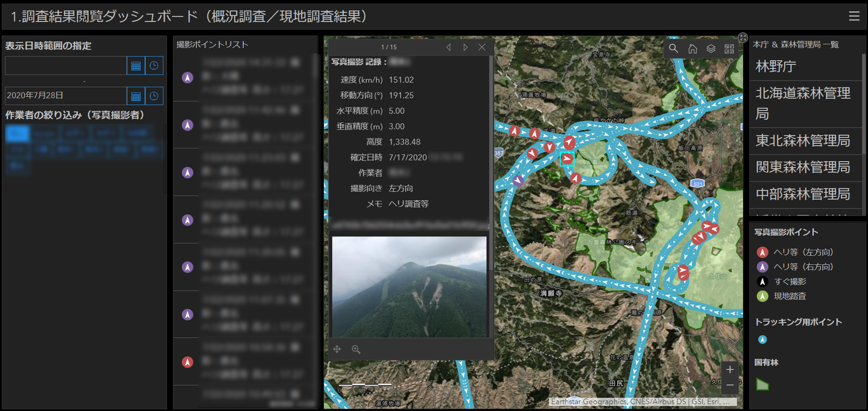Select 北海道森林管理局 from the list
868x411 pixels.
[x=803, y=103]
